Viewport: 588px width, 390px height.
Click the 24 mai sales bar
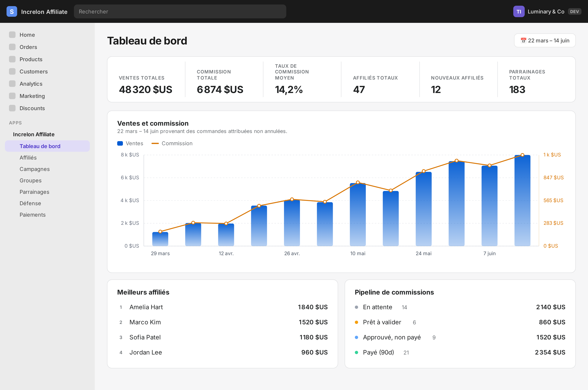(424, 209)
